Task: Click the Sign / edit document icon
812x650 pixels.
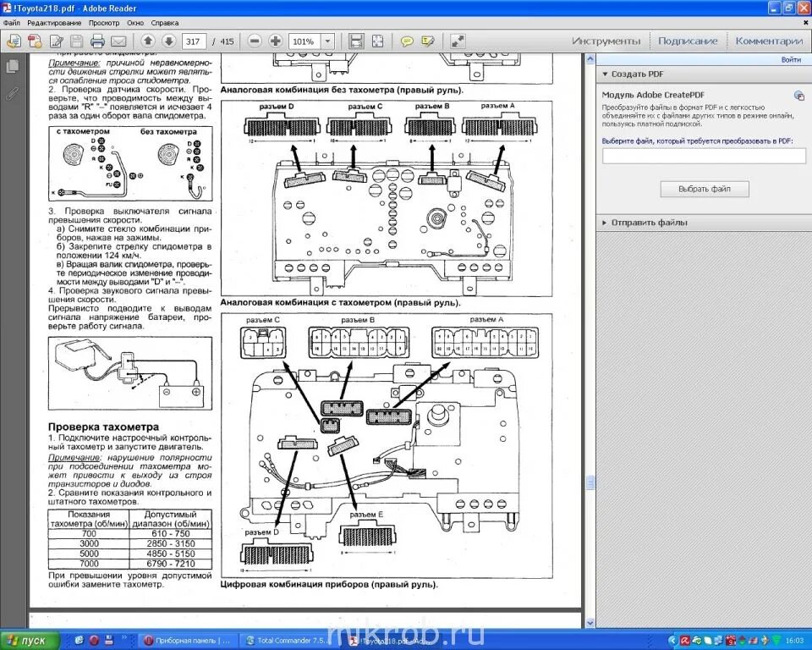Action: (x=56, y=41)
